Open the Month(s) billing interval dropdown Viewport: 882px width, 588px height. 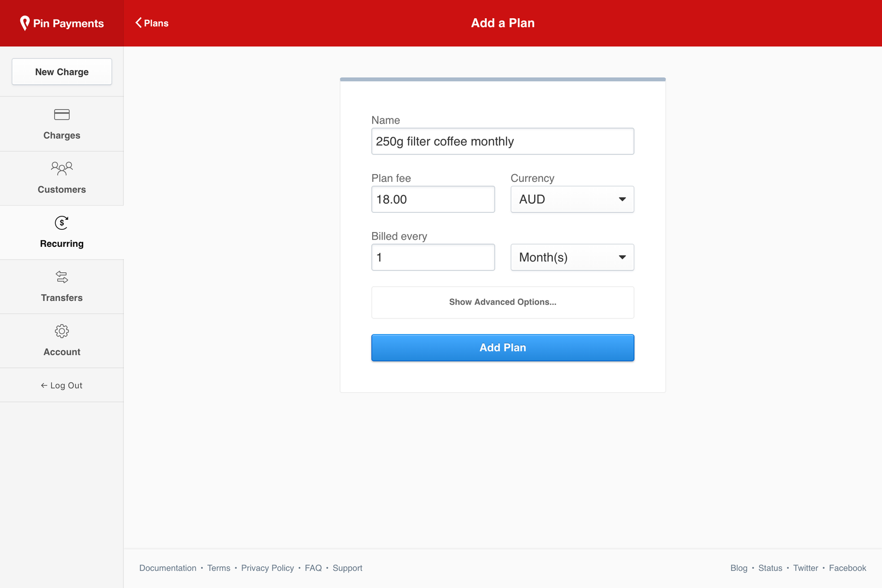(572, 257)
